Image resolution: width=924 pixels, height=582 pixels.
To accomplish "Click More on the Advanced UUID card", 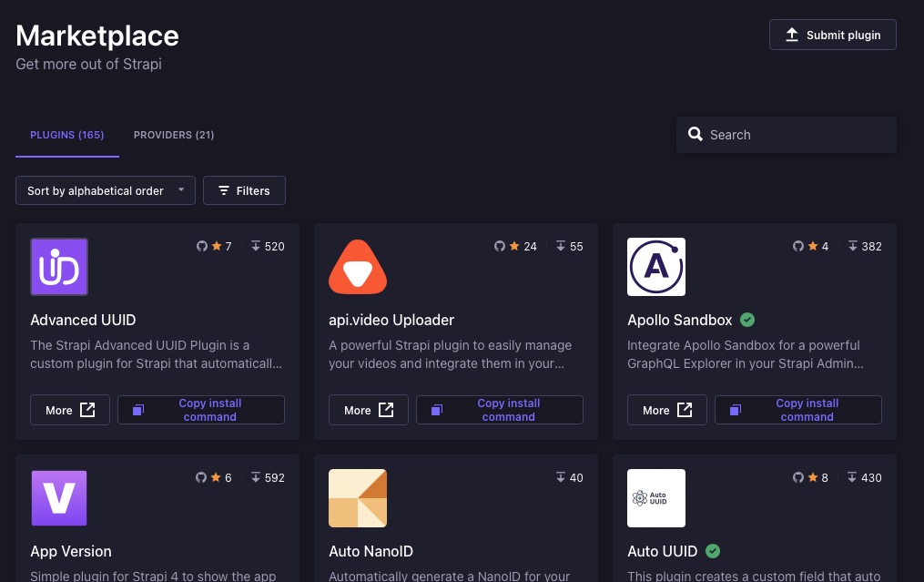I will point(70,410).
